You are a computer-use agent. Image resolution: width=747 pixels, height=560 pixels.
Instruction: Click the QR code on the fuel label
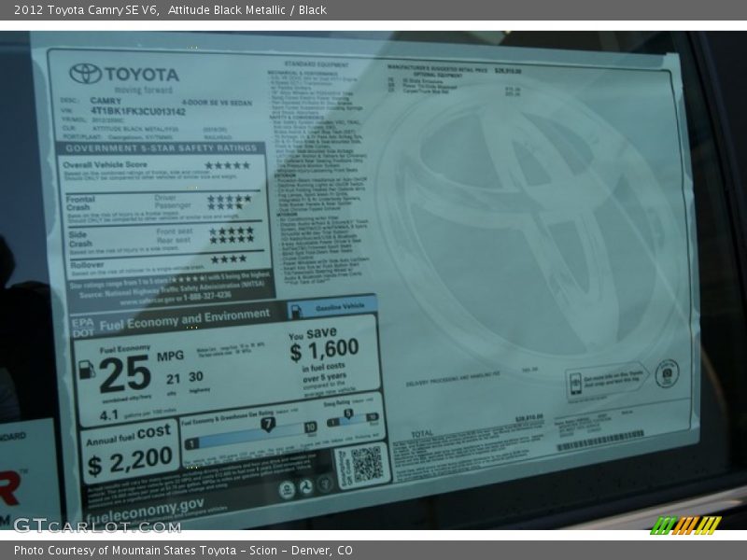366,464
